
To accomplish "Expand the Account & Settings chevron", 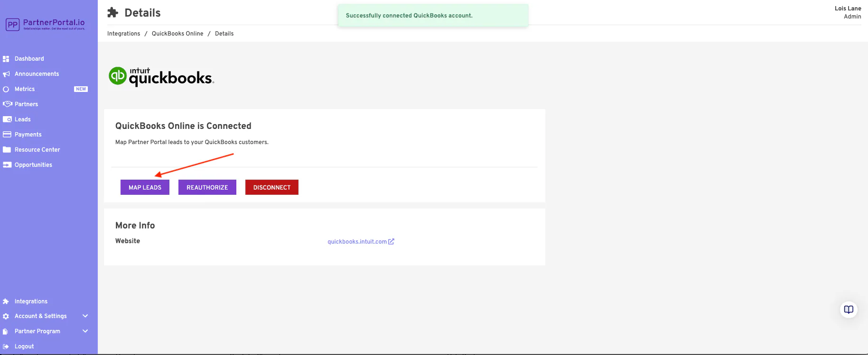I will point(85,316).
